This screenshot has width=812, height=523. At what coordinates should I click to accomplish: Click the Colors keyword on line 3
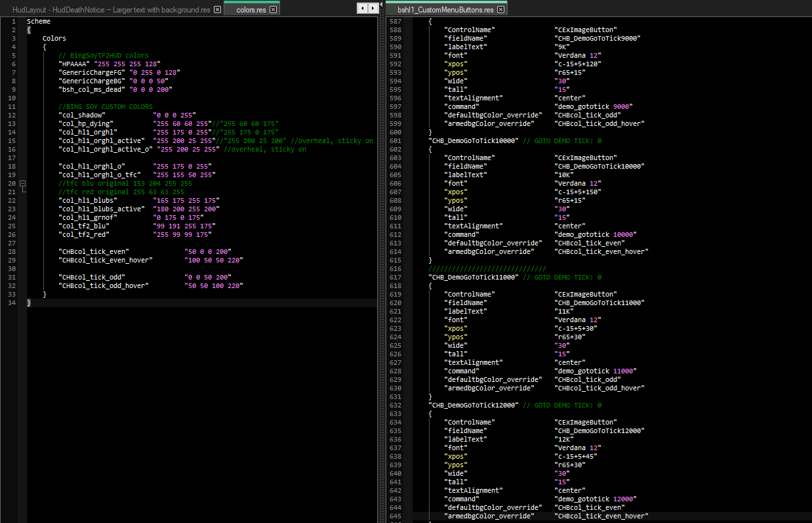point(54,39)
